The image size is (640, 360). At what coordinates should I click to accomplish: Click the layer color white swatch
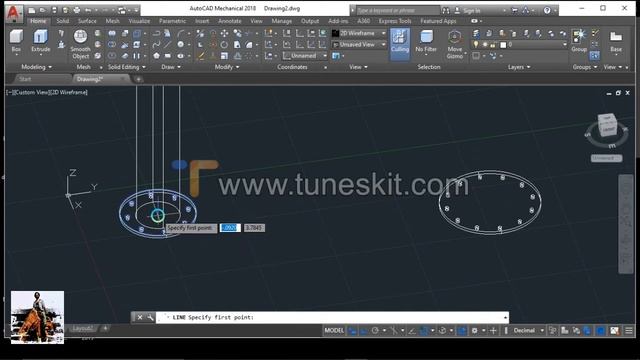point(503,45)
